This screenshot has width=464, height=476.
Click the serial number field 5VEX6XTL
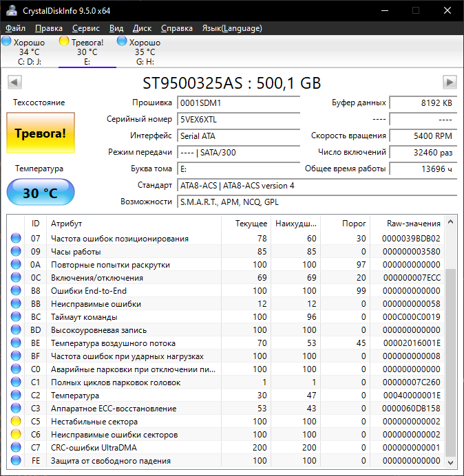tap(238, 119)
